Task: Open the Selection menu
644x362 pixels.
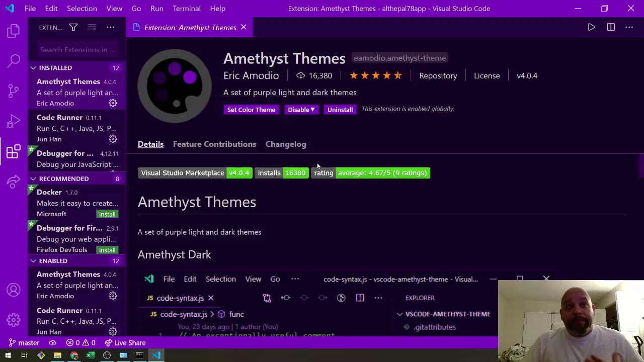Action: point(82,9)
